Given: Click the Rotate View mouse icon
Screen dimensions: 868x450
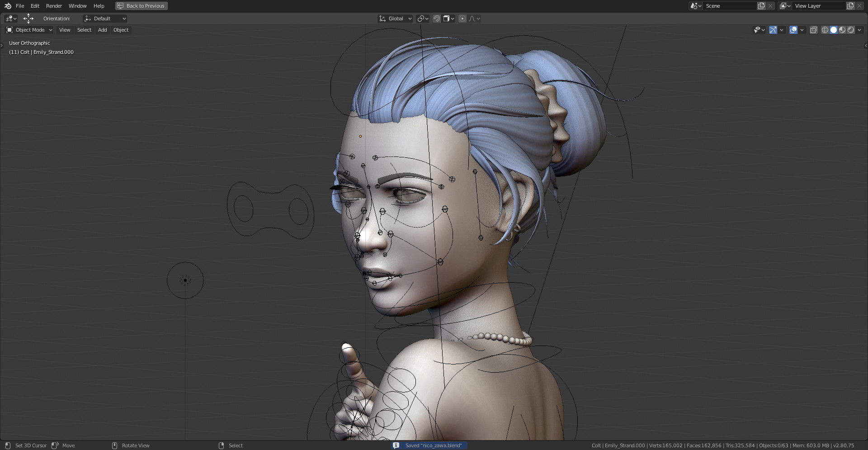Looking at the screenshot, I should pyautogui.click(x=114, y=445).
